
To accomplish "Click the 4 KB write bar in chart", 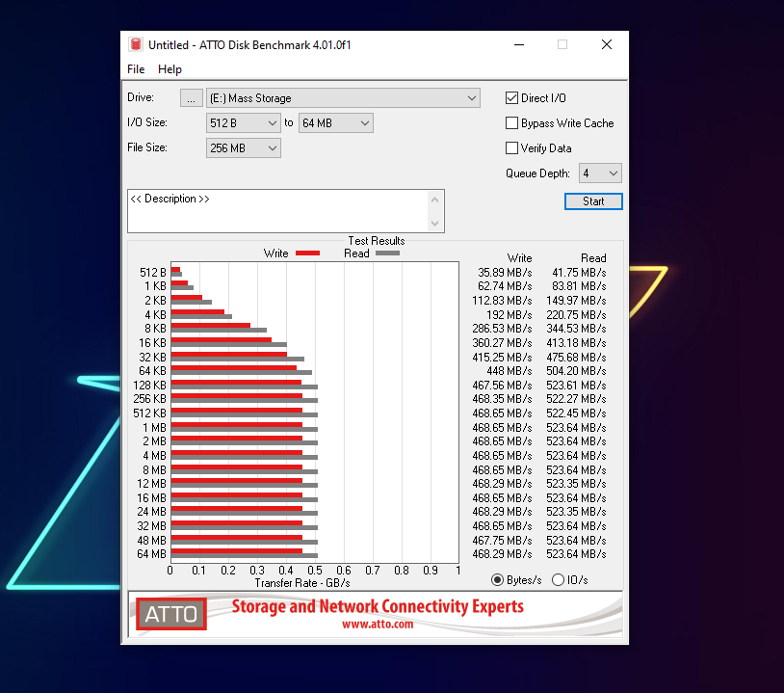I will click(x=197, y=311).
